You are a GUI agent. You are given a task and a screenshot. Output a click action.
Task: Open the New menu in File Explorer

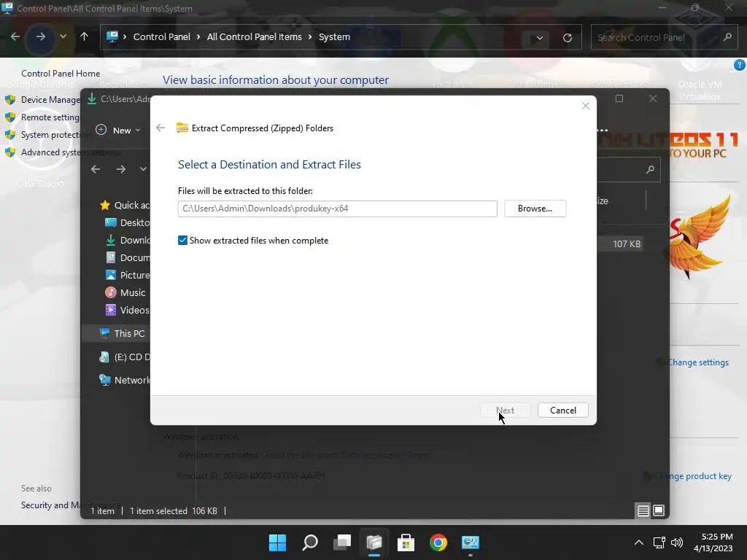[x=118, y=130]
